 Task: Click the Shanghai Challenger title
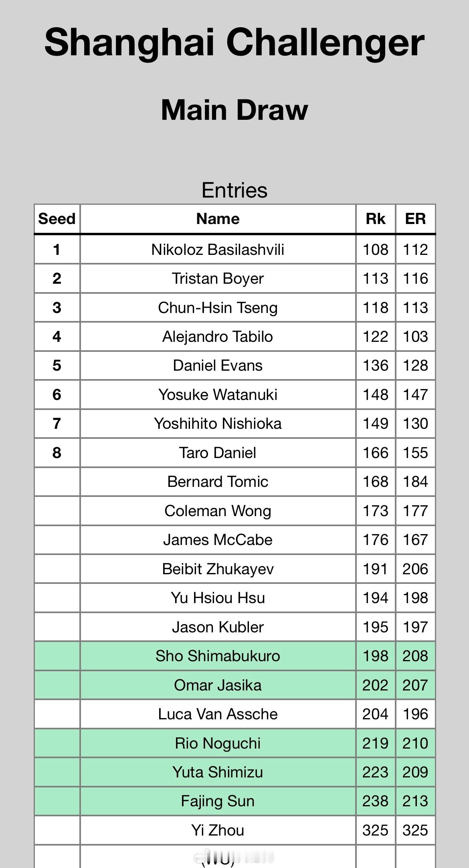(234, 42)
